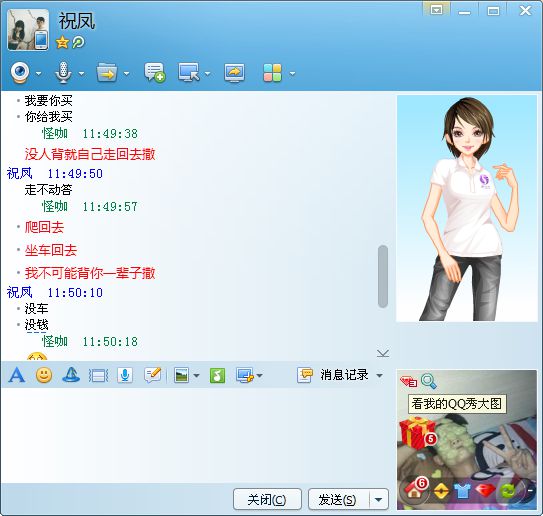The height and width of the screenshot is (516, 543).
Task: Click the chat history vertical scrollbar
Action: [x=383, y=276]
